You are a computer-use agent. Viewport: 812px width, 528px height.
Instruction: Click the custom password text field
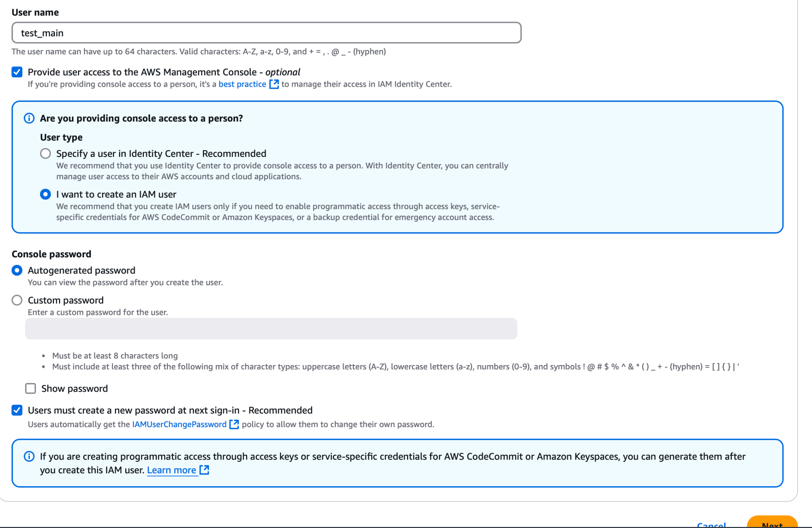271,329
